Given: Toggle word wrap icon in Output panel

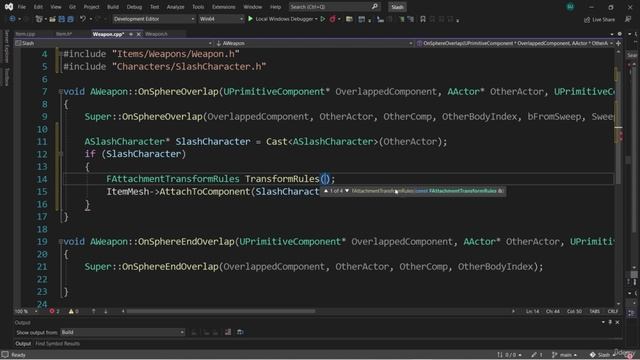Looking at the screenshot, I should click(240, 332).
